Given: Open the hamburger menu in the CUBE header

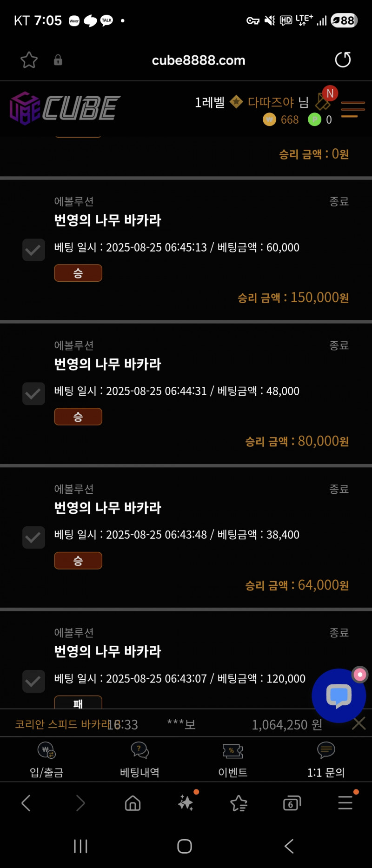Looking at the screenshot, I should [352, 109].
